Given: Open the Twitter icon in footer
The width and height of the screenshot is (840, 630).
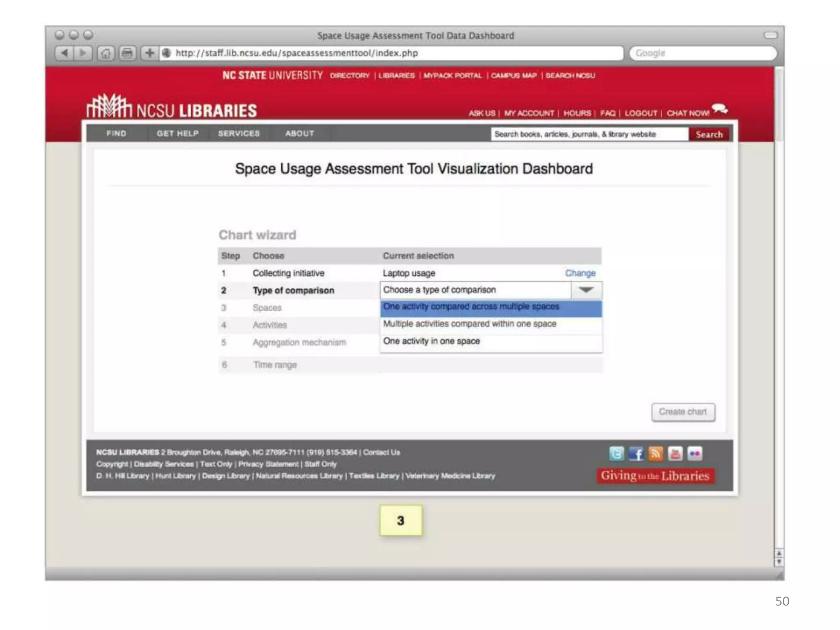Looking at the screenshot, I should click(x=616, y=454).
